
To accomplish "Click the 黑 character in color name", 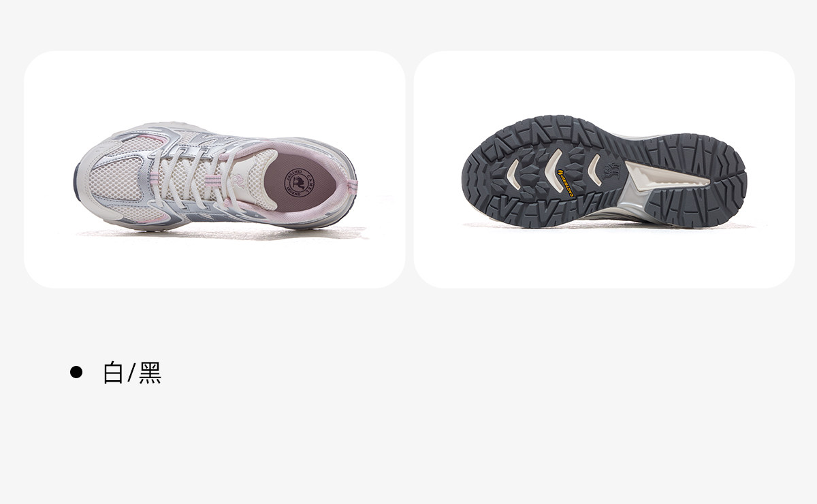I will (150, 373).
